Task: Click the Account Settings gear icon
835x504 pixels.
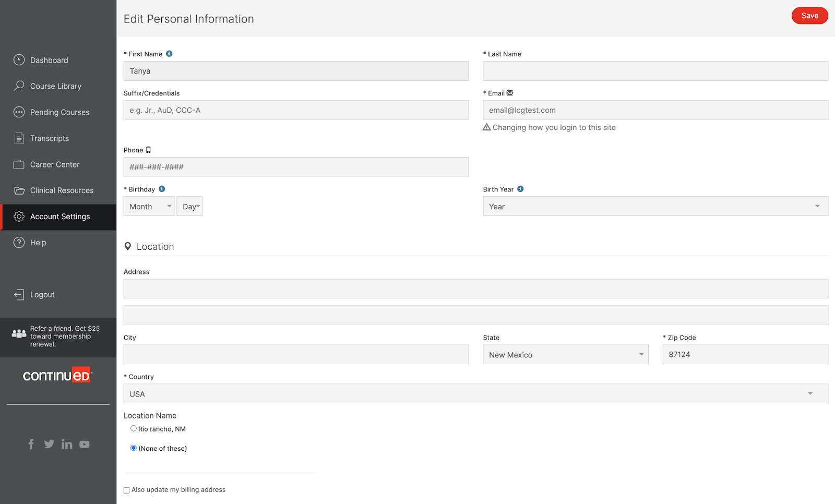Action: click(19, 216)
